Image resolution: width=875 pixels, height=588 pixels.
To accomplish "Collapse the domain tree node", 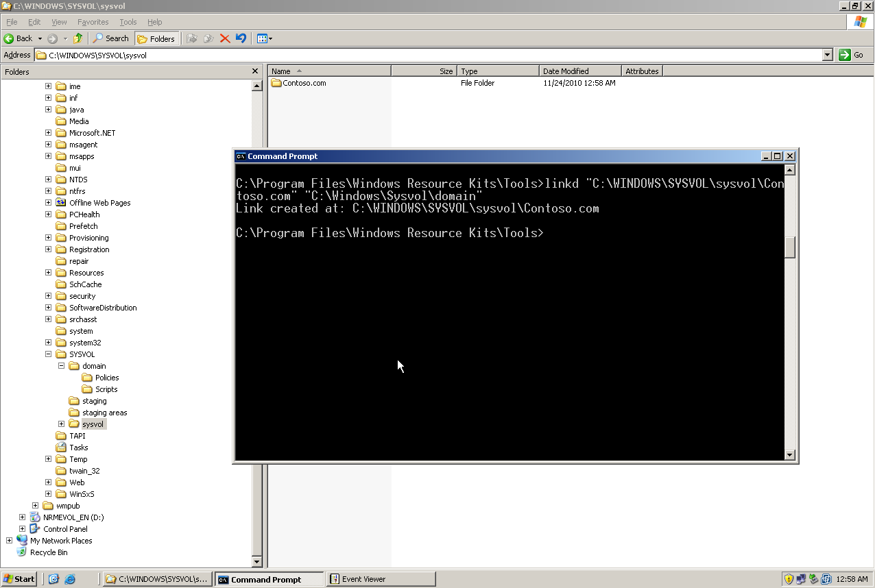I will pos(62,366).
